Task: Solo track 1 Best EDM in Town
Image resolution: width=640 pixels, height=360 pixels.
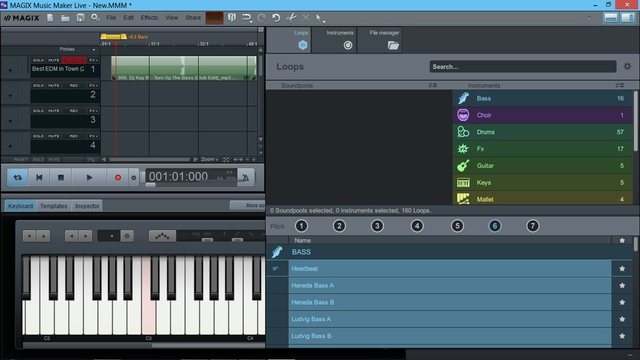Action: tap(38, 60)
